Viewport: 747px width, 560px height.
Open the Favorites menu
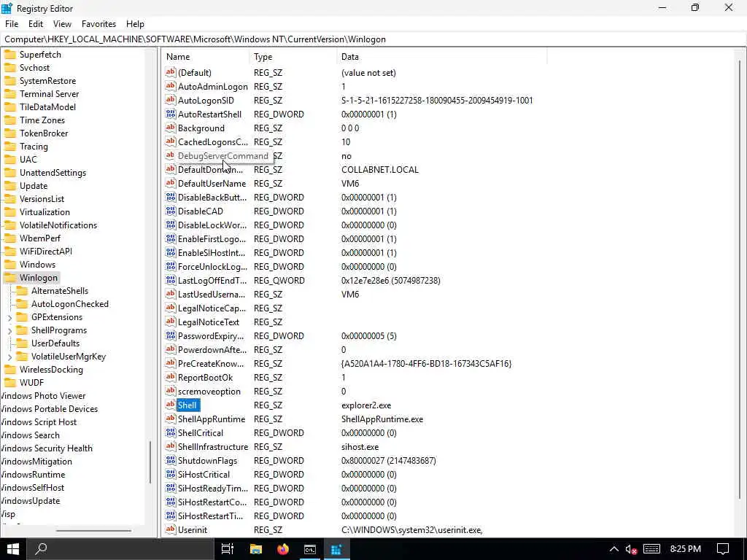click(x=98, y=24)
